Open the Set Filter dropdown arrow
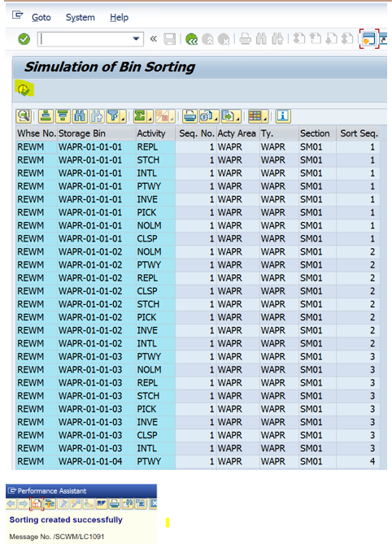 click(123, 120)
